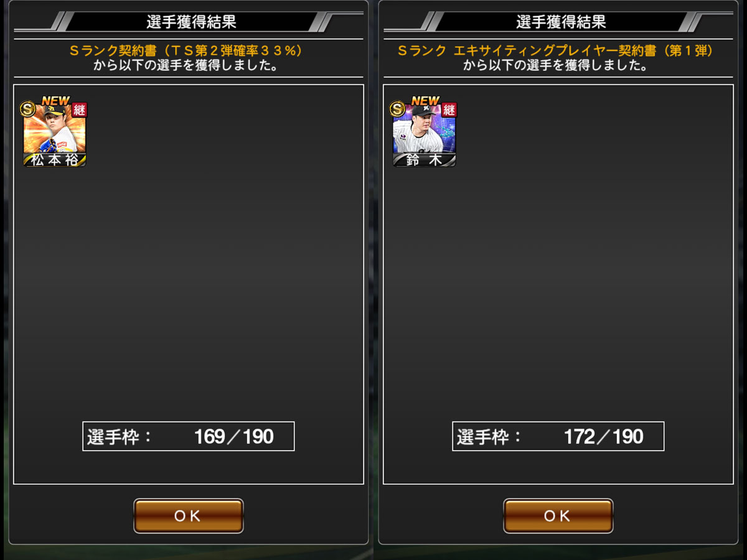Click the 選手枠 172/190 counter box

558,436
